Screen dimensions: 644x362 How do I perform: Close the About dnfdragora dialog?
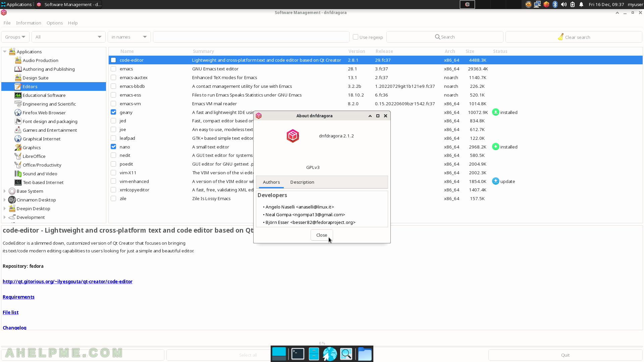322,235
